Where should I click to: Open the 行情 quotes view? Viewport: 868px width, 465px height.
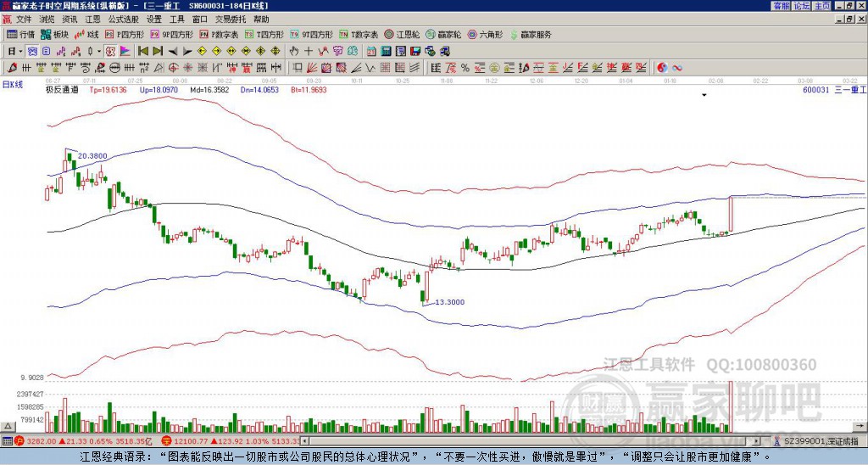pyautogui.click(x=20, y=34)
